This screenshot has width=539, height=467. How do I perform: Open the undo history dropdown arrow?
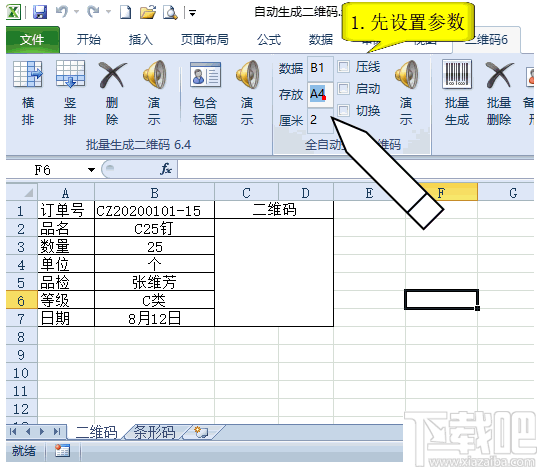click(x=76, y=12)
